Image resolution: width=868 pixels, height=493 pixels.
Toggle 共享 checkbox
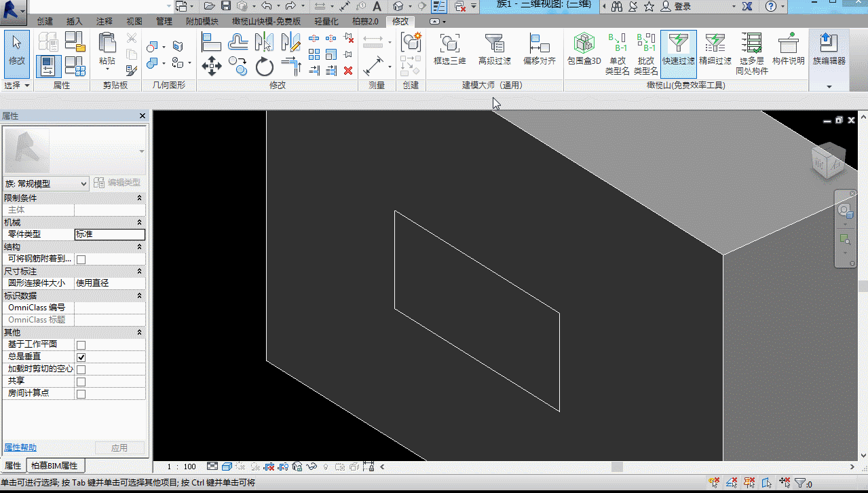81,382
